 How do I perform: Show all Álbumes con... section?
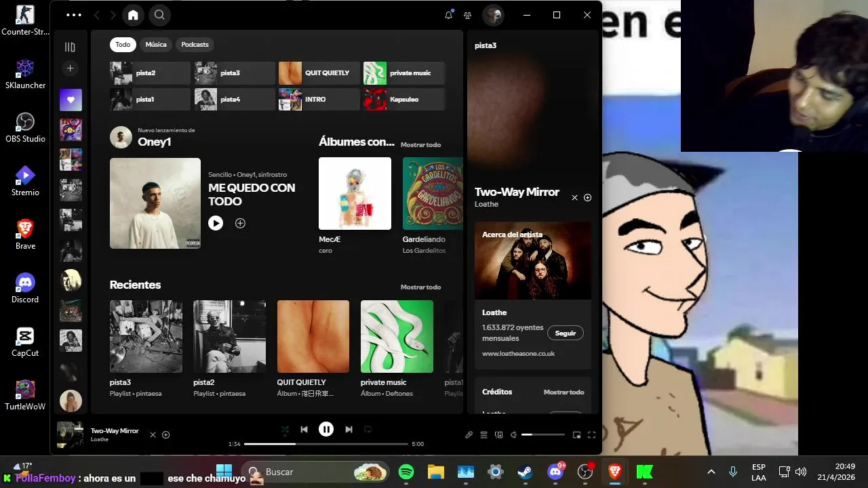click(x=420, y=145)
